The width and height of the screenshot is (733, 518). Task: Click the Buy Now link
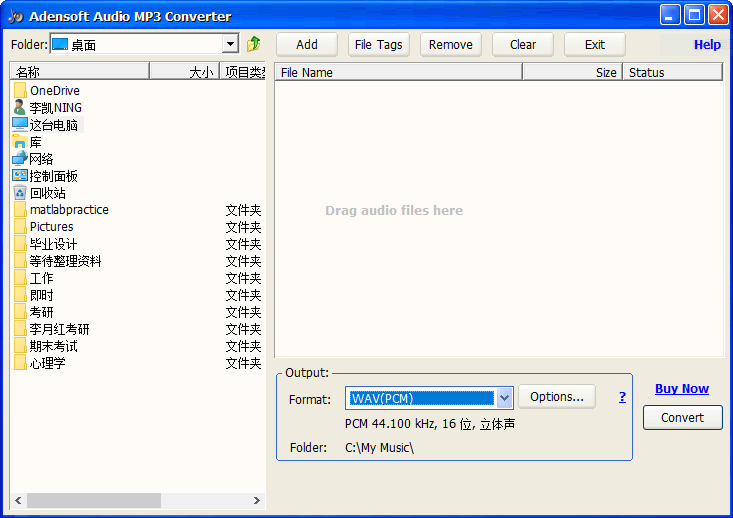click(x=682, y=389)
